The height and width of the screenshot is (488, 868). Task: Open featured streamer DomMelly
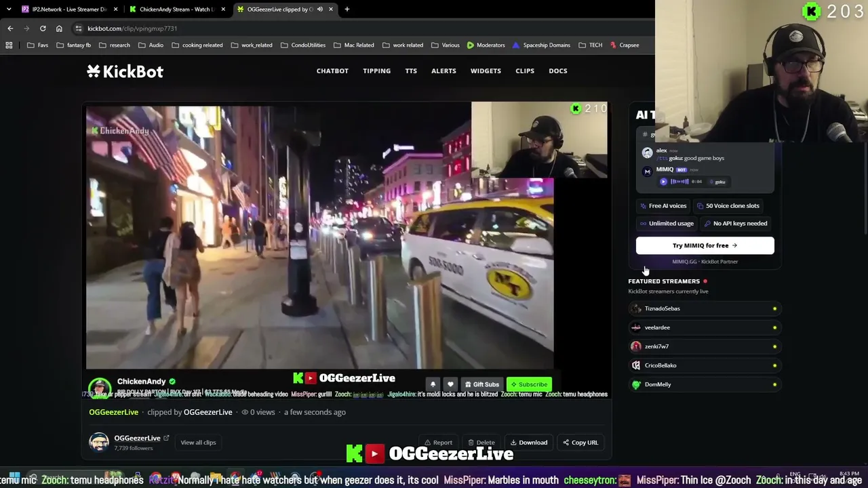tap(705, 384)
